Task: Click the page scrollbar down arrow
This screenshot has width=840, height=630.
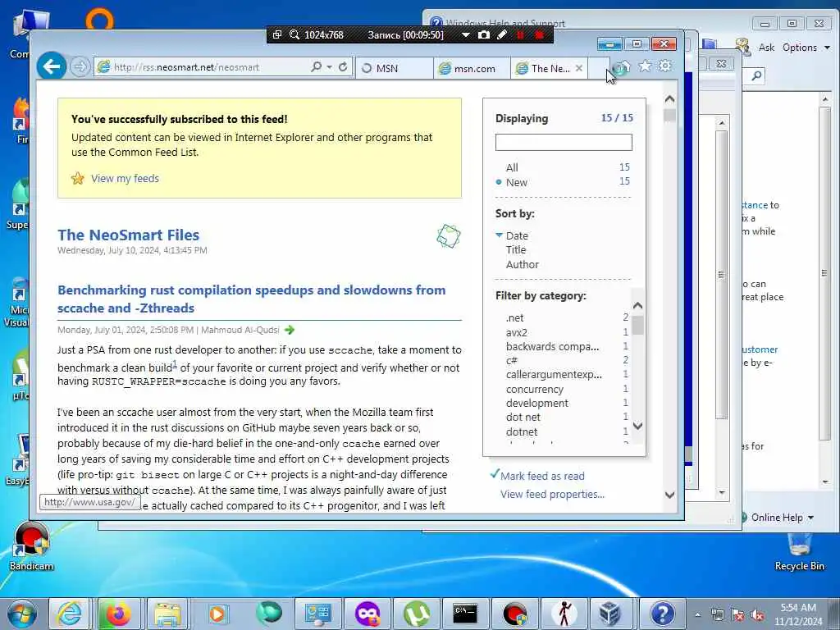Action: pyautogui.click(x=669, y=495)
